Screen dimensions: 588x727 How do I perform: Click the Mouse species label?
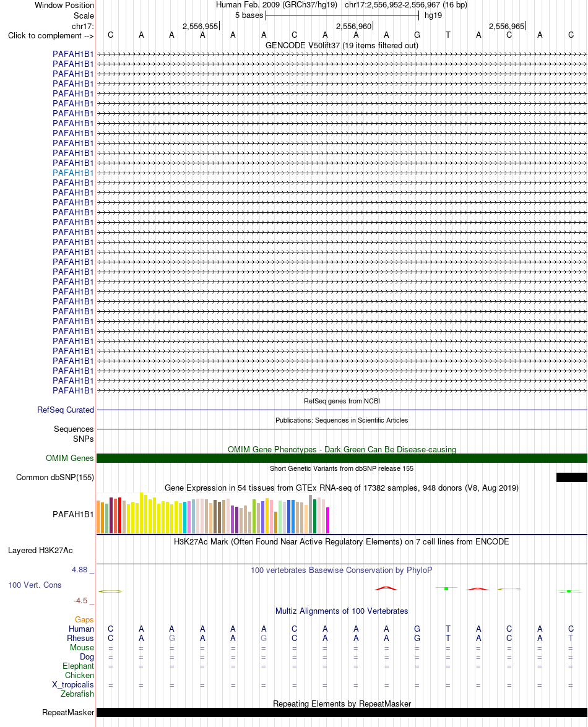tap(82, 648)
